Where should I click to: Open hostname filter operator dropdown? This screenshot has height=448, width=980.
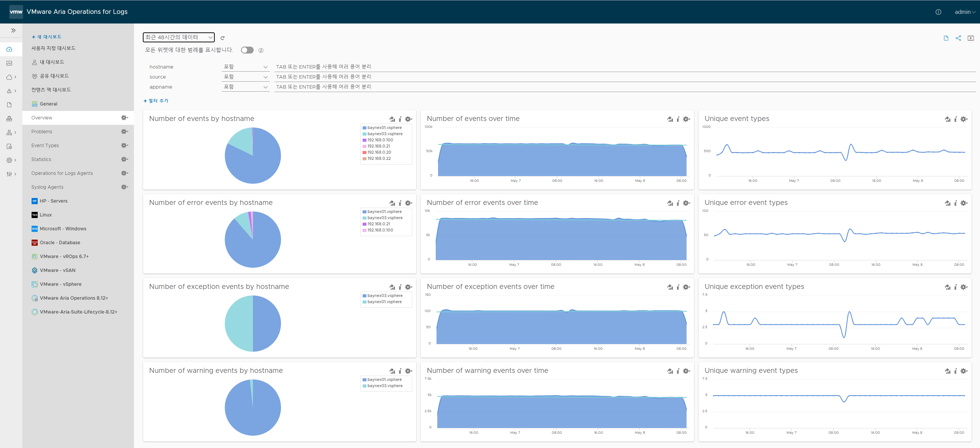[245, 67]
